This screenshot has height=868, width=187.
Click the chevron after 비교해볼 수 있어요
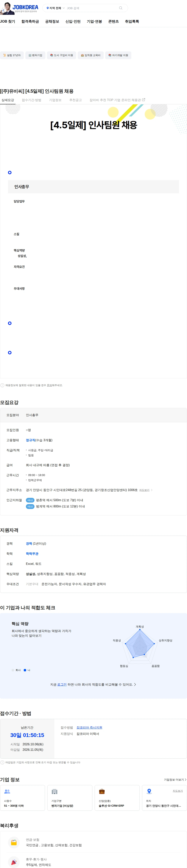click(135, 684)
